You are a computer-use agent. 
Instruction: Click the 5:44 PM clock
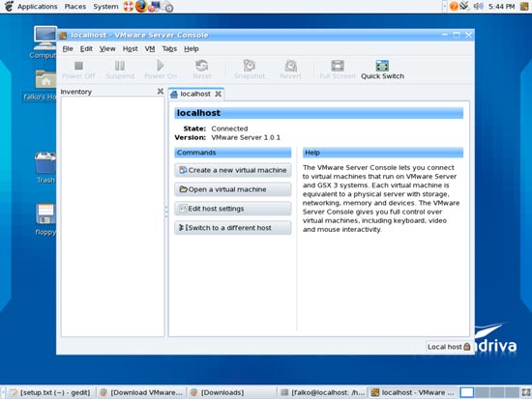pyautogui.click(x=502, y=7)
